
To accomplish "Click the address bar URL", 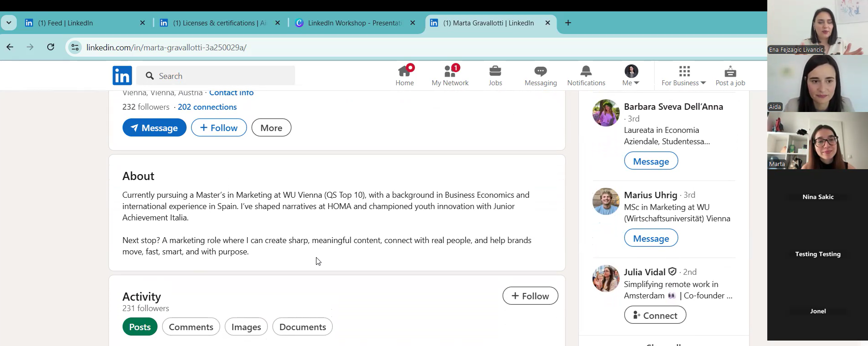I will [x=166, y=47].
